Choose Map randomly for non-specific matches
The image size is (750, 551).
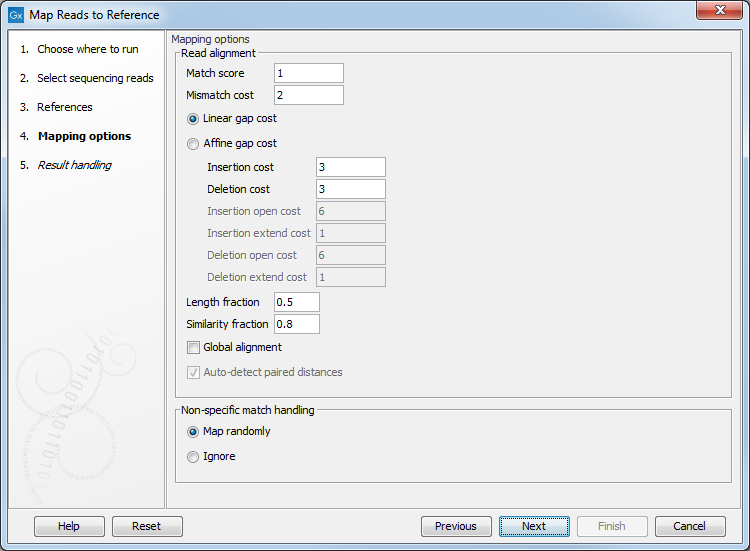193,432
